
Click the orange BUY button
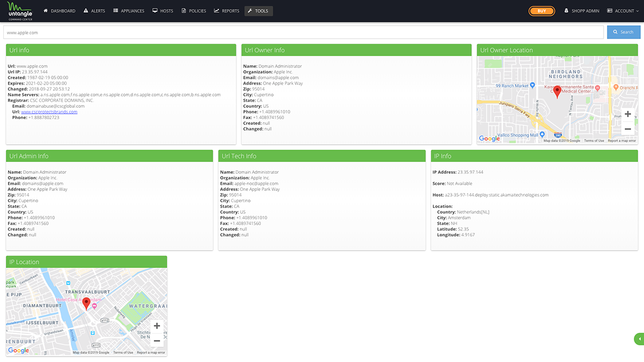click(x=542, y=11)
